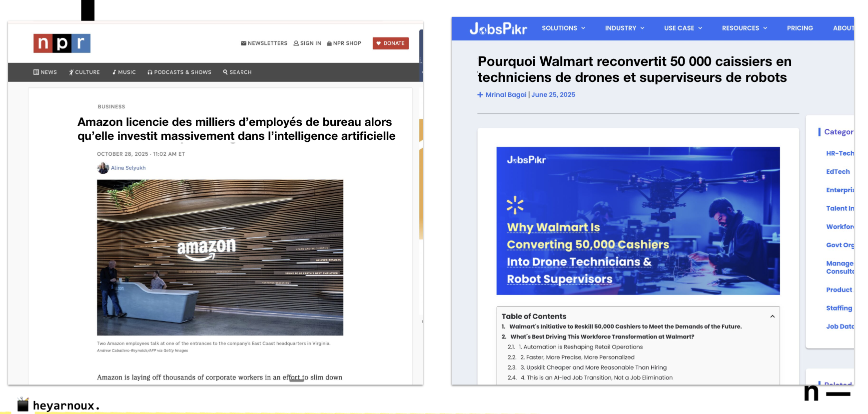Open the Enterprise category

840,190
